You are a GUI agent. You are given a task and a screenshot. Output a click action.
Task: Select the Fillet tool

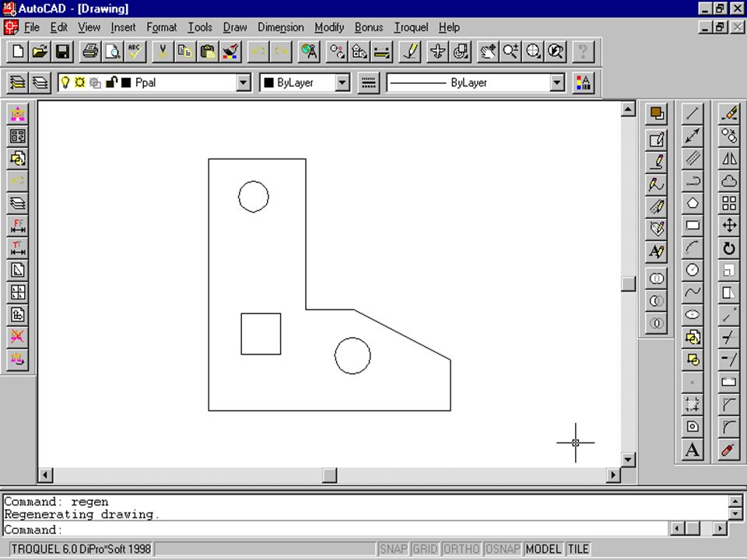pos(729,427)
